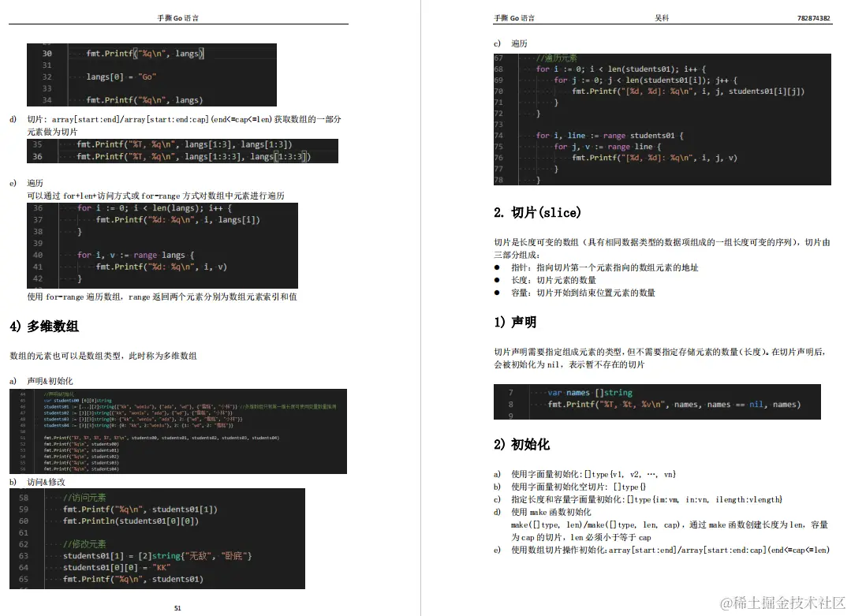Click the heading '2) 初始化'
The width and height of the screenshot is (851, 616).
[521, 444]
